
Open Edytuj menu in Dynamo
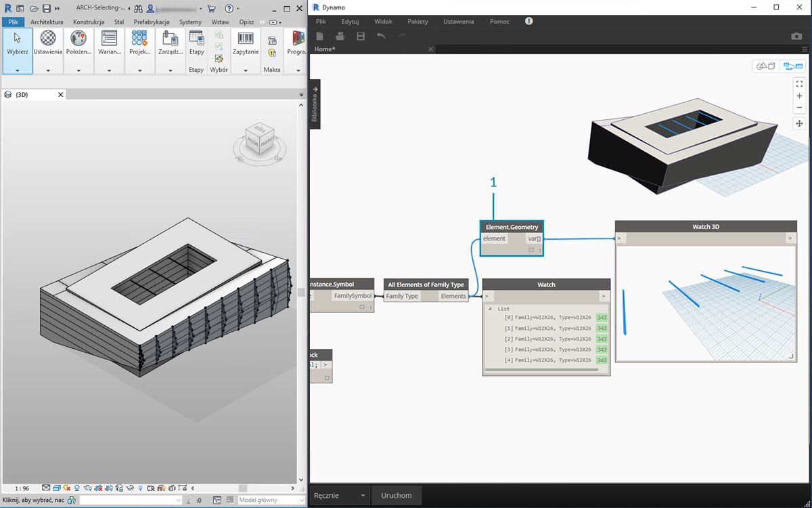tap(350, 22)
